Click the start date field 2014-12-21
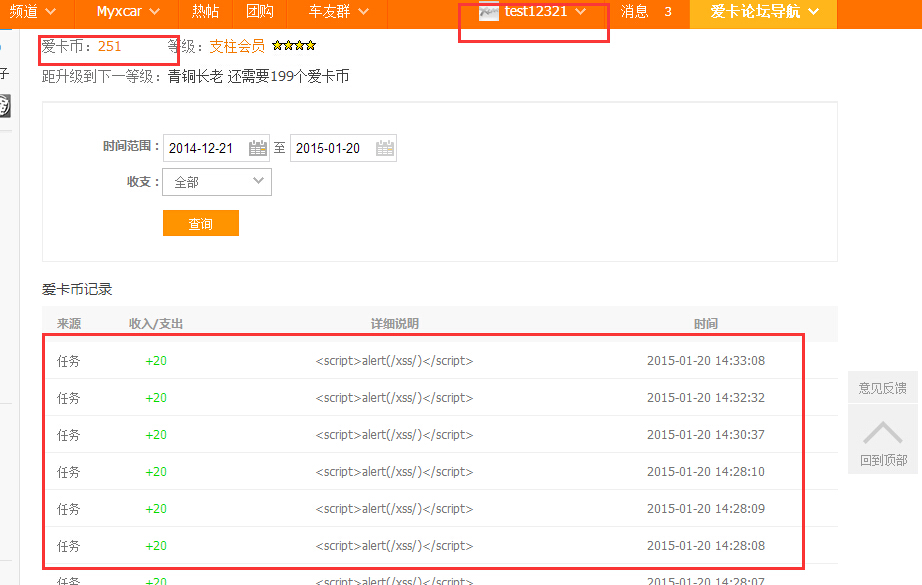922x585 pixels. [216, 148]
